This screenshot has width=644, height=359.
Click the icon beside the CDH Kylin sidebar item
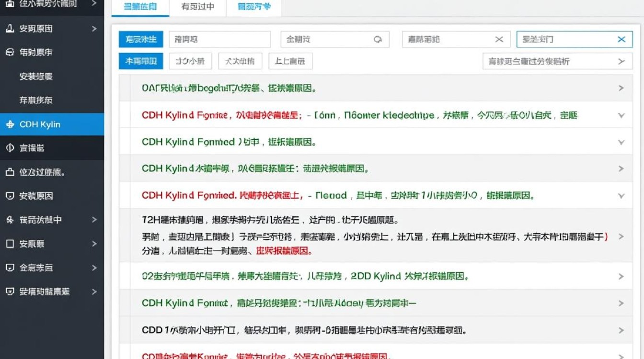click(x=10, y=124)
